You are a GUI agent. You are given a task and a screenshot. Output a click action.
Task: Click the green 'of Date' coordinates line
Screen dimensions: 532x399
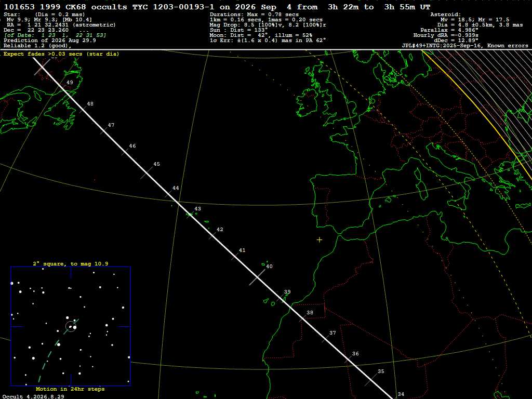(55, 35)
